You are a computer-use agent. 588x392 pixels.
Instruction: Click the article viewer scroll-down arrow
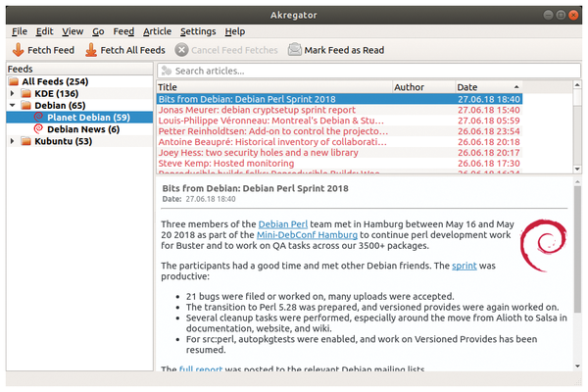(577, 367)
